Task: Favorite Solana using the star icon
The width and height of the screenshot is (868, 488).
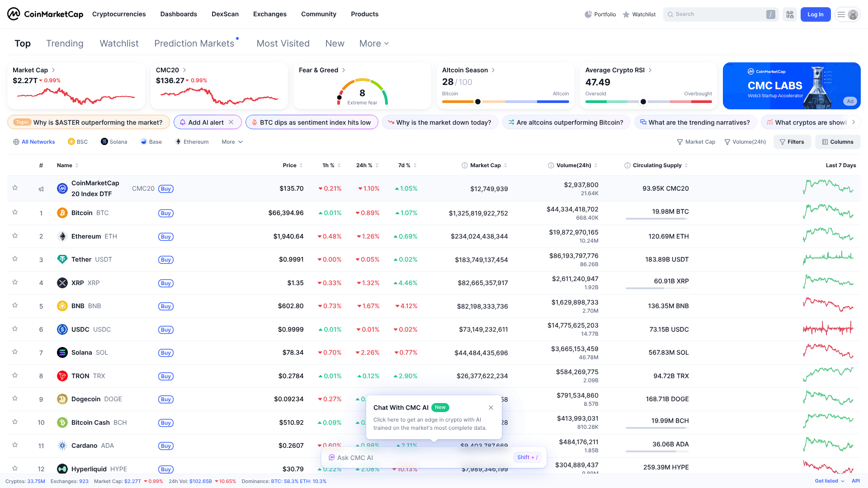Action: [x=15, y=352]
